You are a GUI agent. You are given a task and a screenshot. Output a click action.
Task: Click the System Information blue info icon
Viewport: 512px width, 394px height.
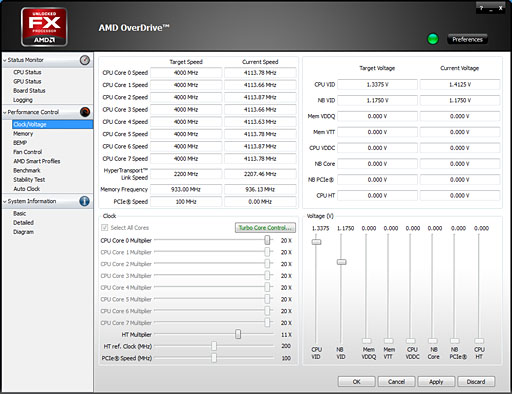coord(84,201)
